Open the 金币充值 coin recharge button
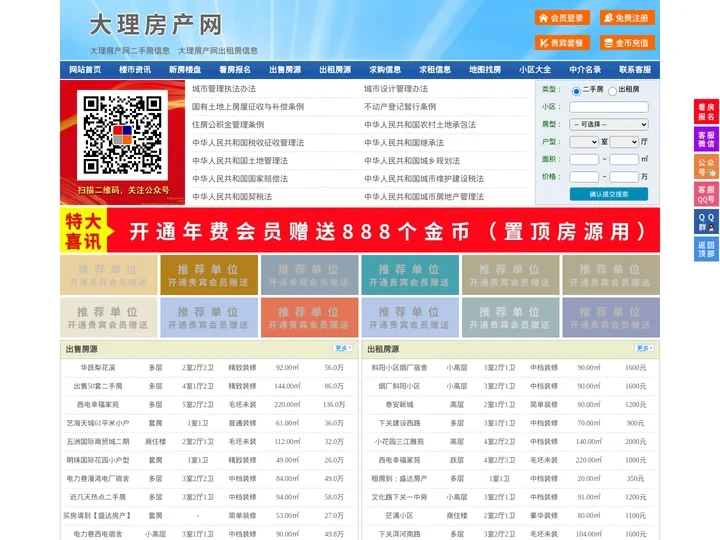The height and width of the screenshot is (540, 720). 627,43
